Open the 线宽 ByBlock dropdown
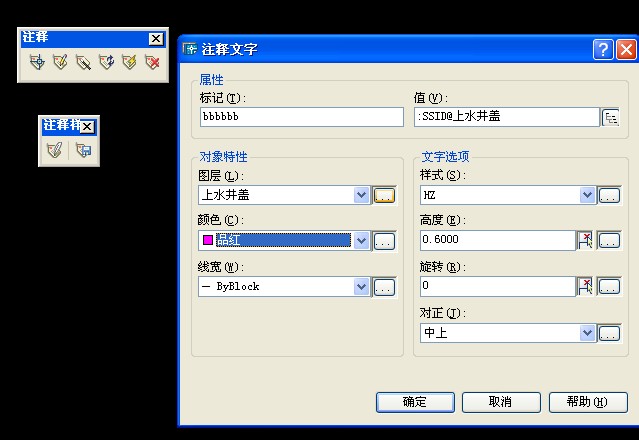This screenshot has width=639, height=440. click(362, 286)
